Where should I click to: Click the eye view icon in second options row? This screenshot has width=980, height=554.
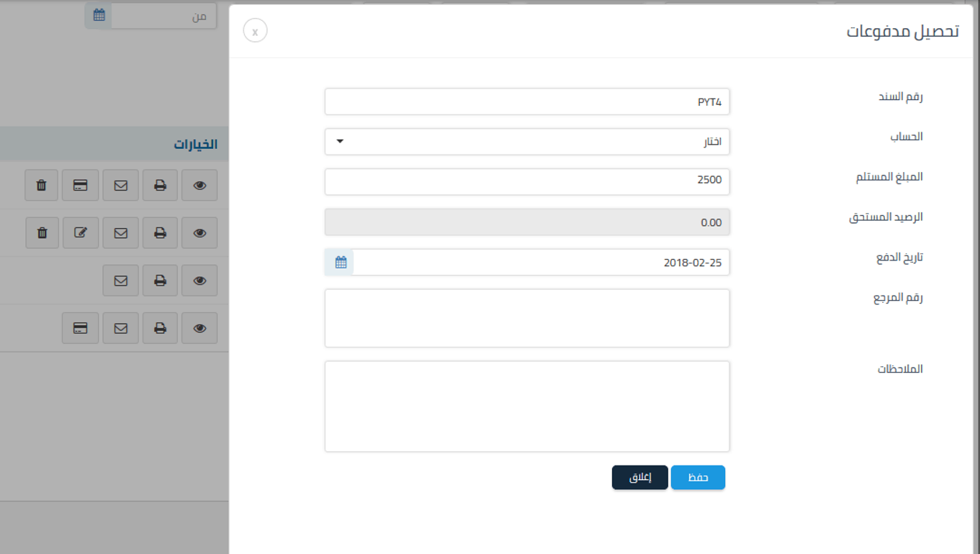(199, 233)
